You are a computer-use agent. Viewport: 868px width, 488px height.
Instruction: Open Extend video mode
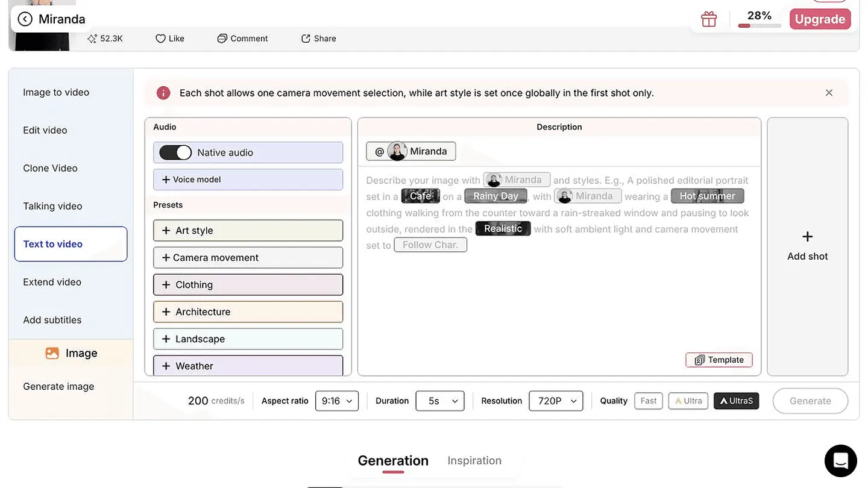[x=52, y=282]
